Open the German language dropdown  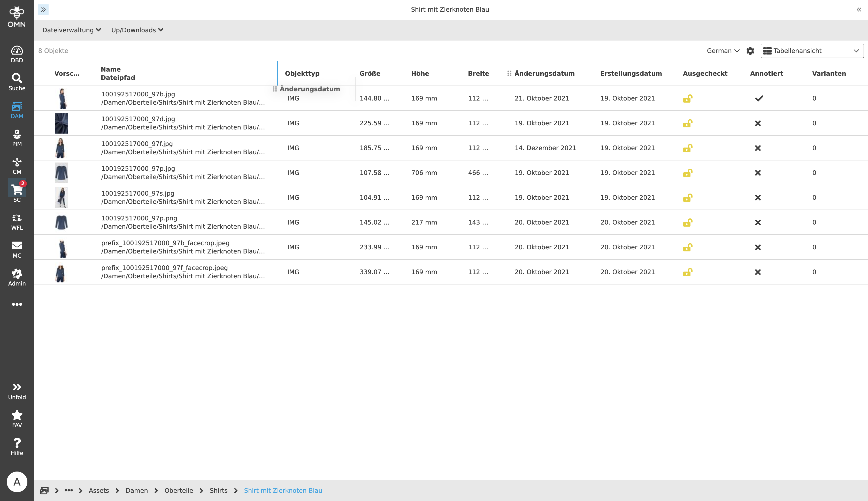click(x=723, y=51)
